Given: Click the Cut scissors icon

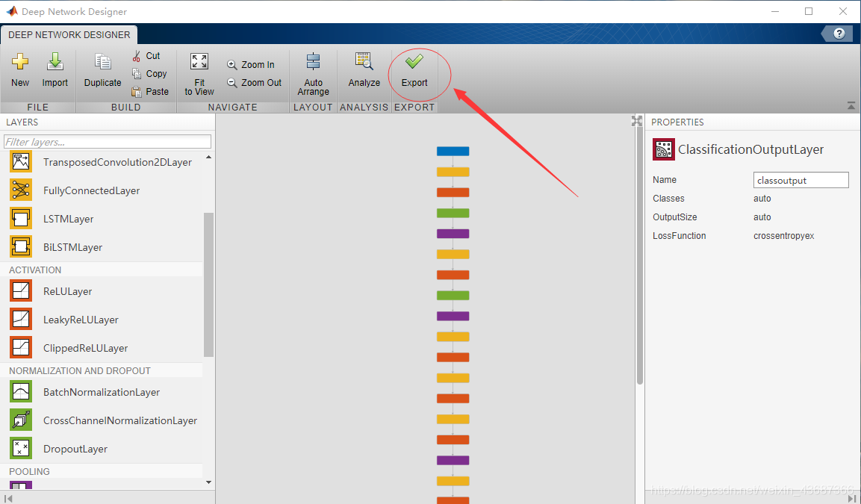Looking at the screenshot, I should click(x=137, y=56).
